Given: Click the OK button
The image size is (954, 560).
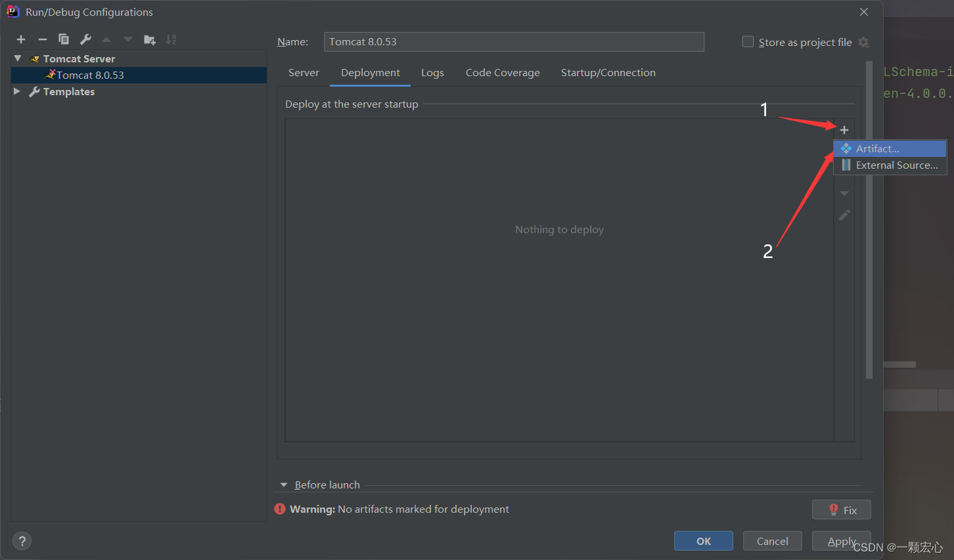Looking at the screenshot, I should 704,541.
